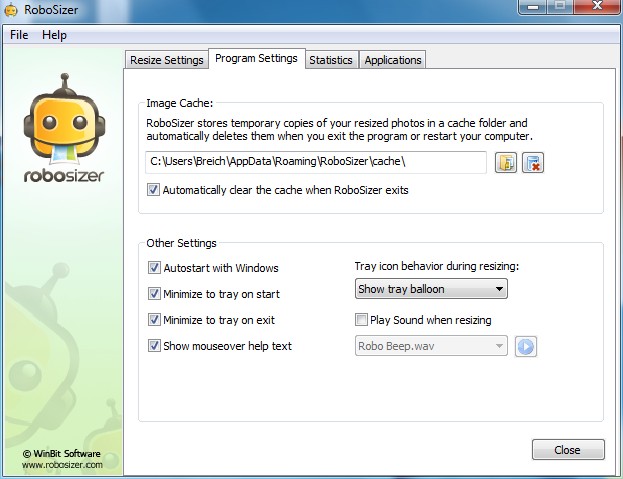Toggle Show mouseover help text

click(x=154, y=346)
